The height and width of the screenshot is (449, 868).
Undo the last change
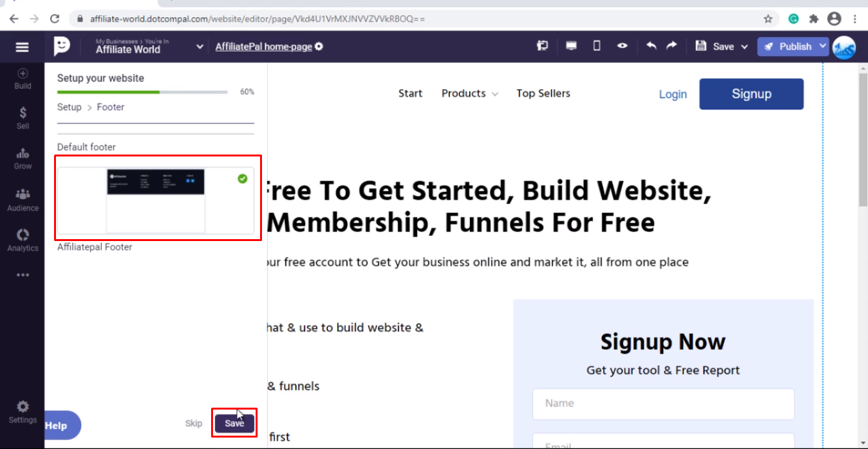pos(651,46)
